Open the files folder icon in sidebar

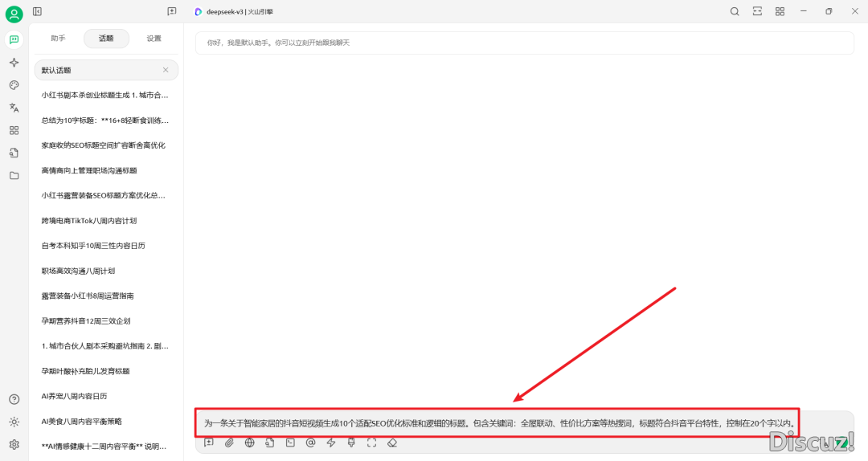(14, 175)
